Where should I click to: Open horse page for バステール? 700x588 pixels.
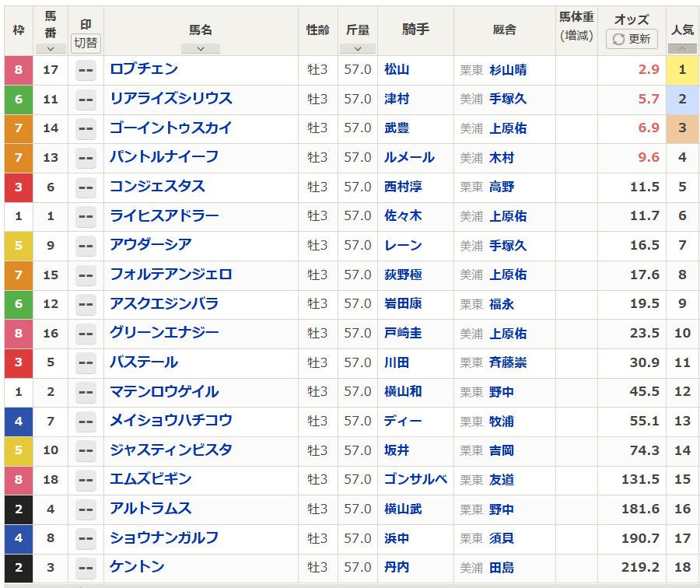[x=144, y=362]
